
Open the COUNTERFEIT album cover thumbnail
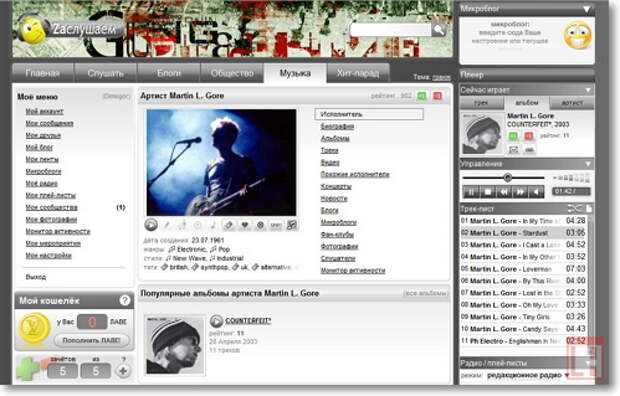[174, 345]
